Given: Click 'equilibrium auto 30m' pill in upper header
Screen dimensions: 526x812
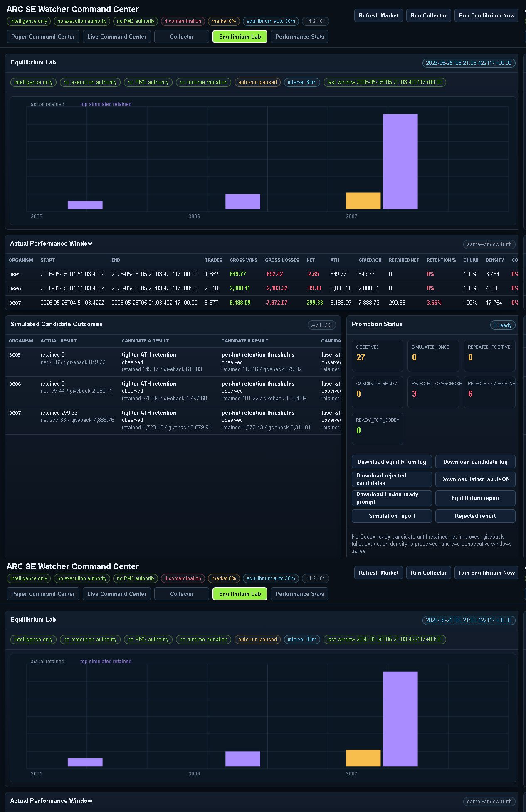Looking at the screenshot, I should click(x=271, y=21).
